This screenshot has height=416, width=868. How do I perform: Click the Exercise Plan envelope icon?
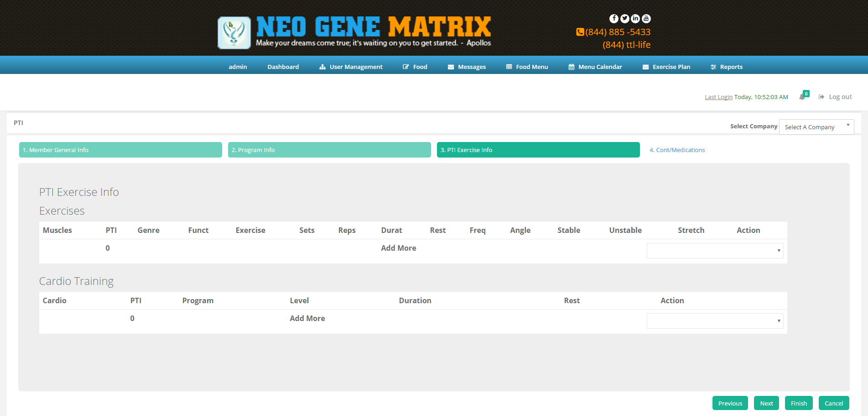pyautogui.click(x=646, y=67)
